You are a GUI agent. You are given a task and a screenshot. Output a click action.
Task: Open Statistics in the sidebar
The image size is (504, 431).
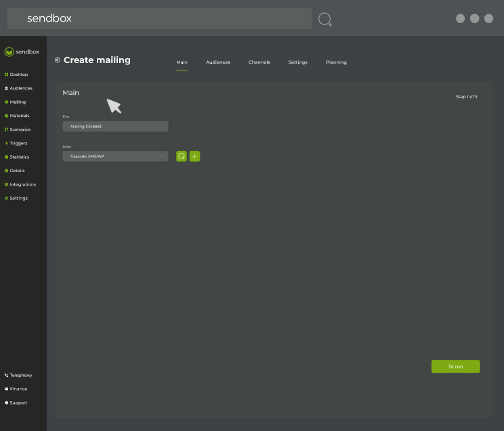[18, 157]
